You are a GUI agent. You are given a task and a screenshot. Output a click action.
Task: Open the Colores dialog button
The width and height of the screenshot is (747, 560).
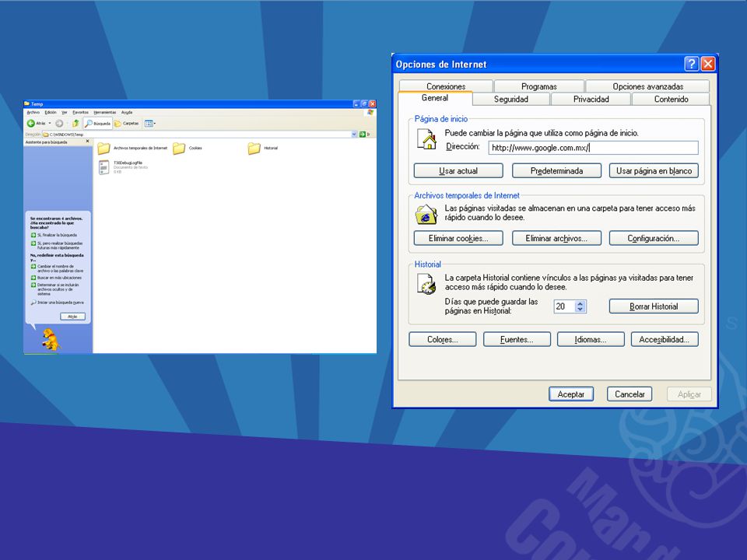[x=443, y=340]
